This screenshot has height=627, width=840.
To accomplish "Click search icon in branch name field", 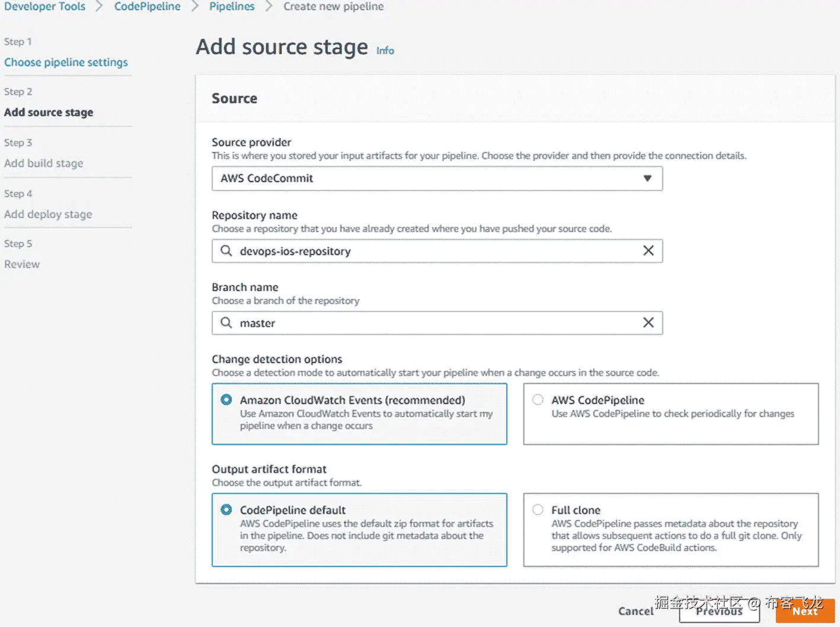I will pyautogui.click(x=226, y=323).
